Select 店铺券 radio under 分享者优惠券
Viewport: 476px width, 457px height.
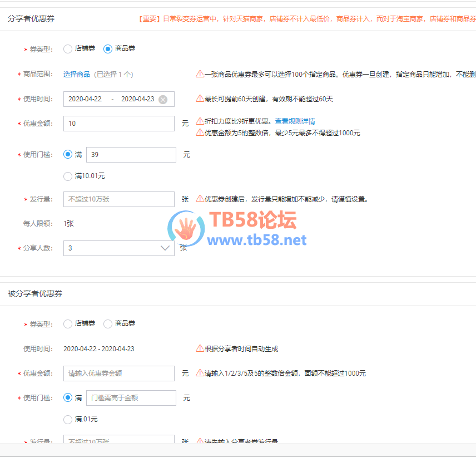click(68, 48)
